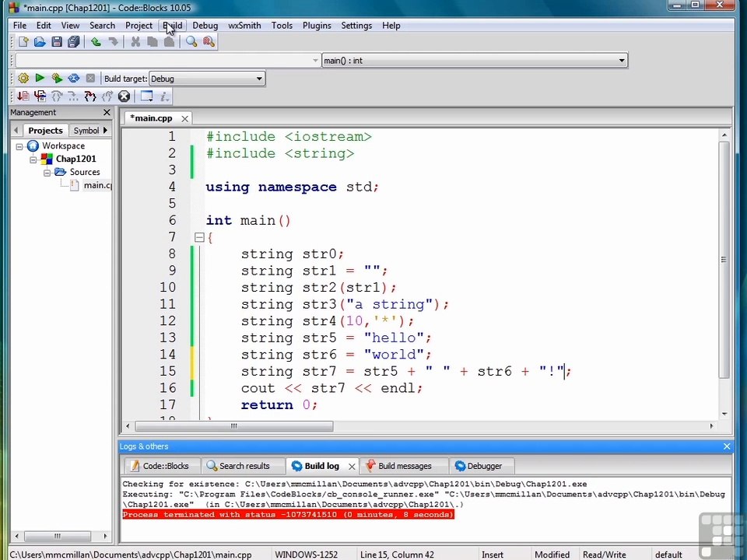Click the Paste icon in toolbar

169,42
